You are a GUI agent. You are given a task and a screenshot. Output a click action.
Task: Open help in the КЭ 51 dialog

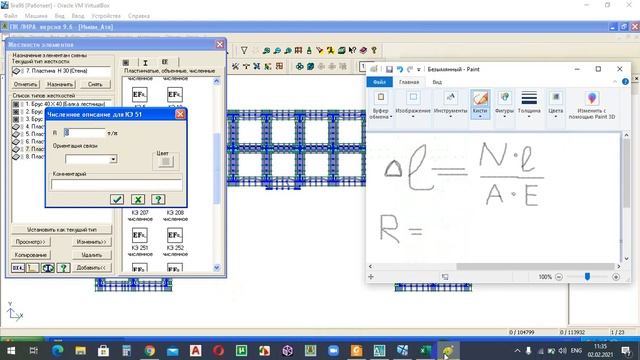pyautogui.click(x=158, y=199)
